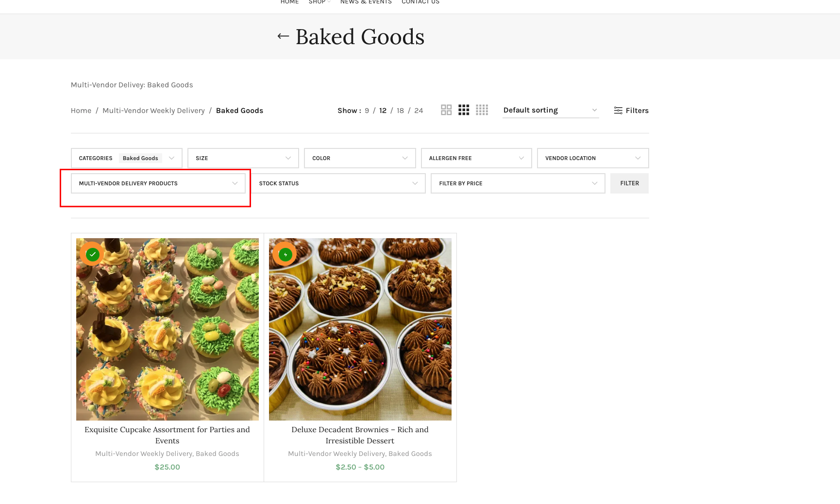
Task: Open Multi-Vendor Weekly Delivery breadcrumb
Action: click(153, 111)
